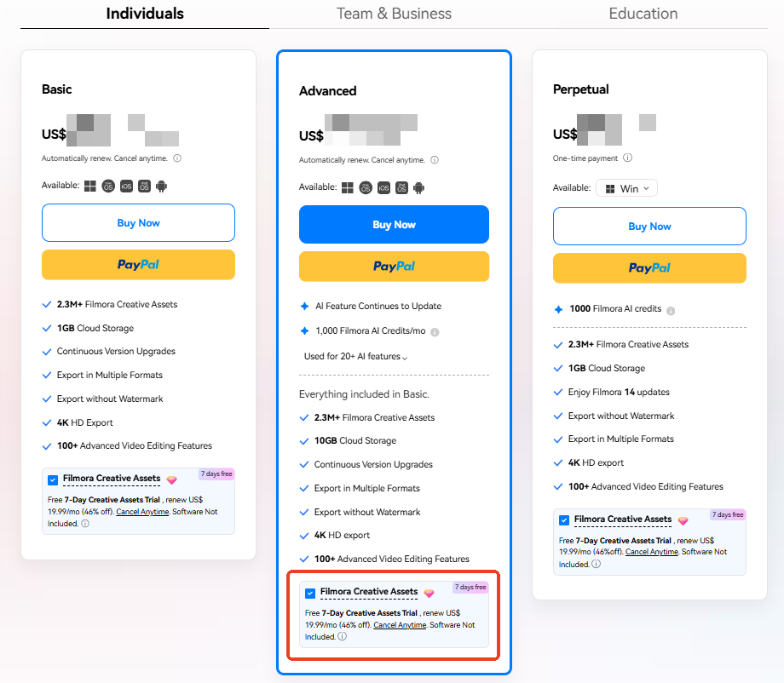
Task: Click the info icon next to 1,000 Filmora AI Credits/mo
Action: click(435, 332)
